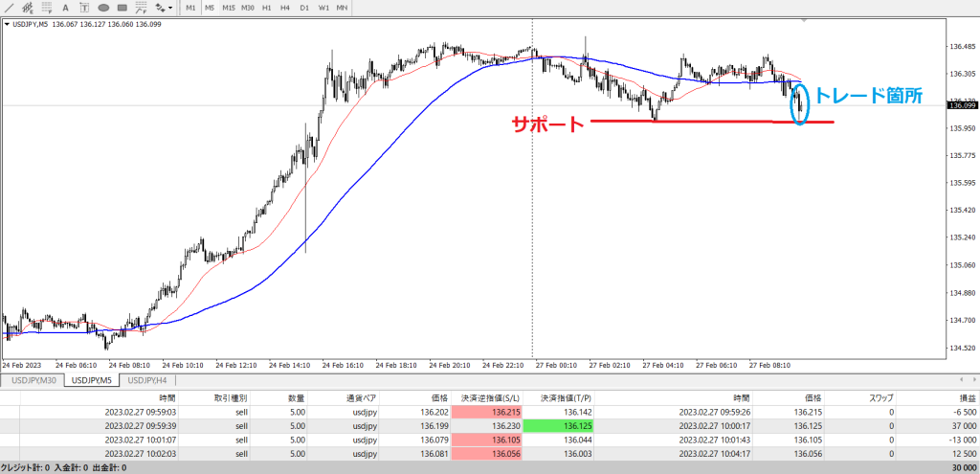Select the trendline drawing tool
980x474 pixels.
click(8, 8)
